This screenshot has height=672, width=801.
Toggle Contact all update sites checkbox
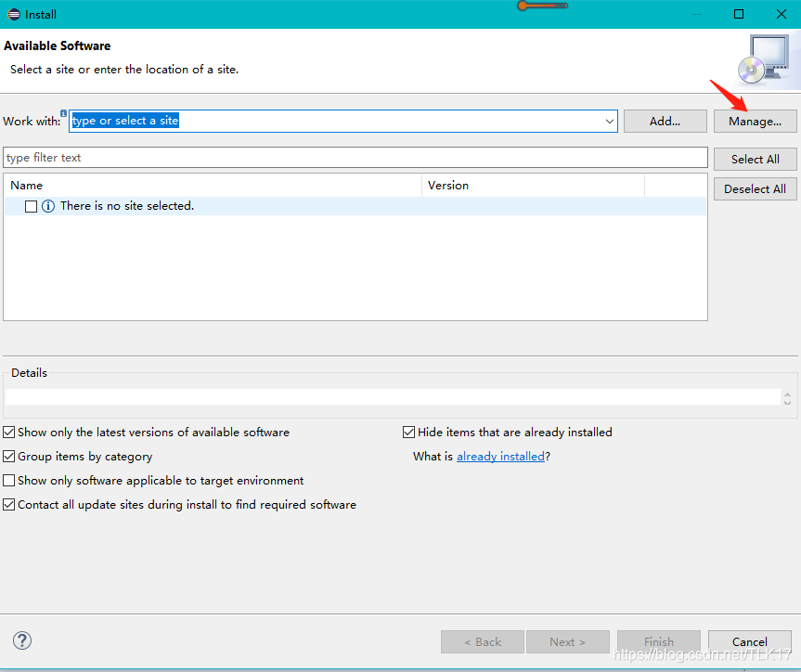tap(8, 504)
